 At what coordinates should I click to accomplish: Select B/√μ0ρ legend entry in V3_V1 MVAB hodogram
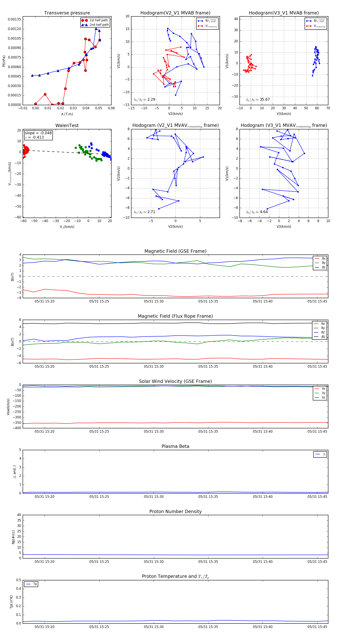315,21
